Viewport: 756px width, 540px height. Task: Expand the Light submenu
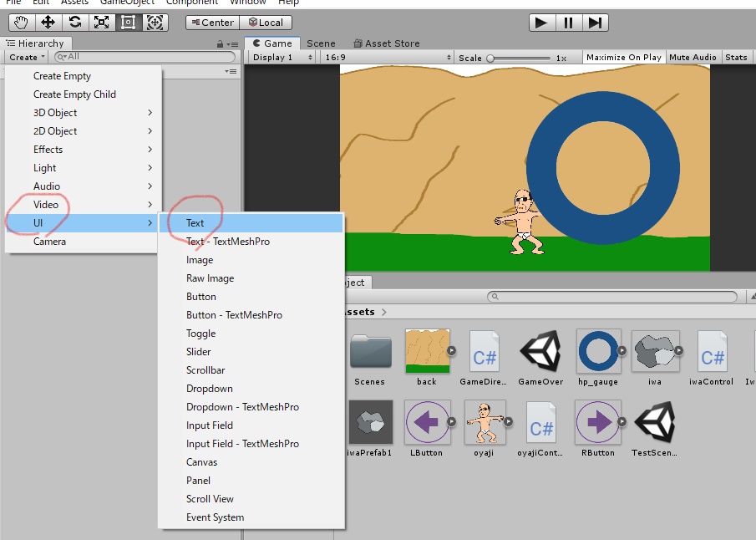tap(84, 167)
